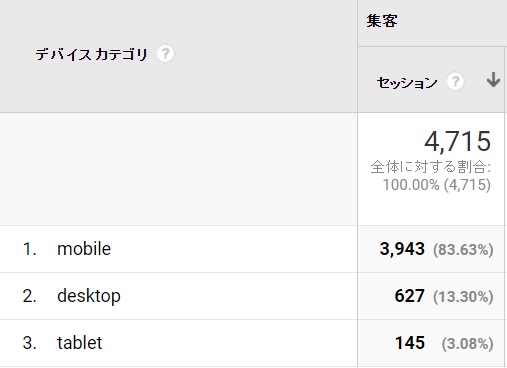The height and width of the screenshot is (368, 507).
Task: Sort table by セッション column header
Action: [x=407, y=82]
